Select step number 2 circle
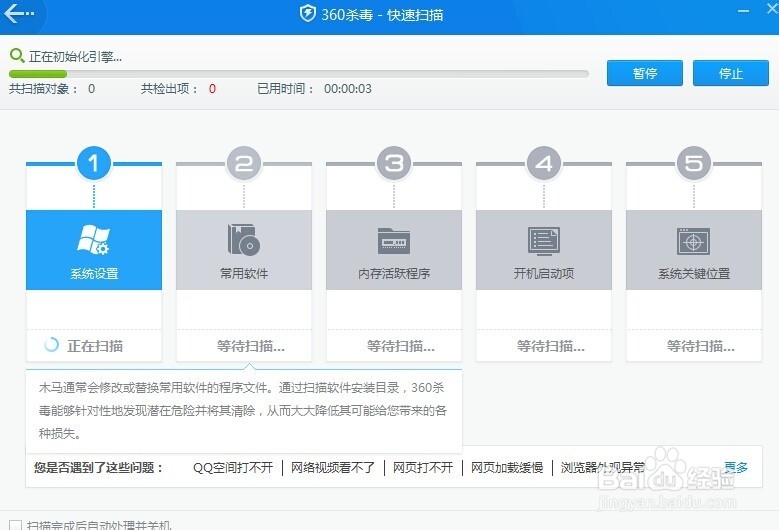Screen dimensions: 779x530 pyautogui.click(x=244, y=163)
